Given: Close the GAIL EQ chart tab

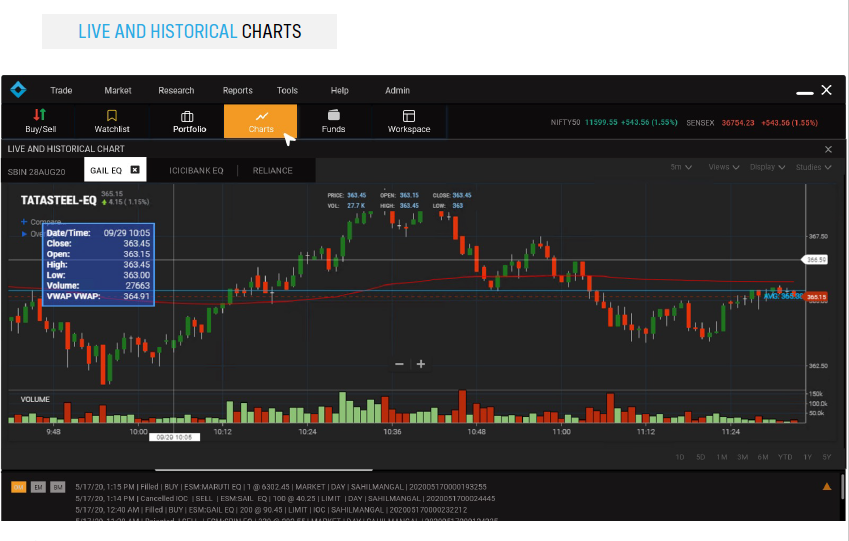Looking at the screenshot, I should tap(135, 170).
